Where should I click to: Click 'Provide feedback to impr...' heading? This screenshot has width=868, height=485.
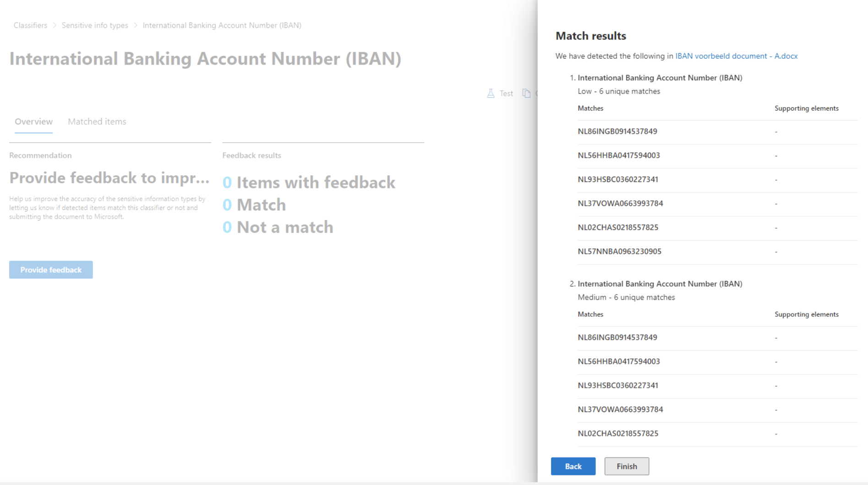(x=109, y=178)
